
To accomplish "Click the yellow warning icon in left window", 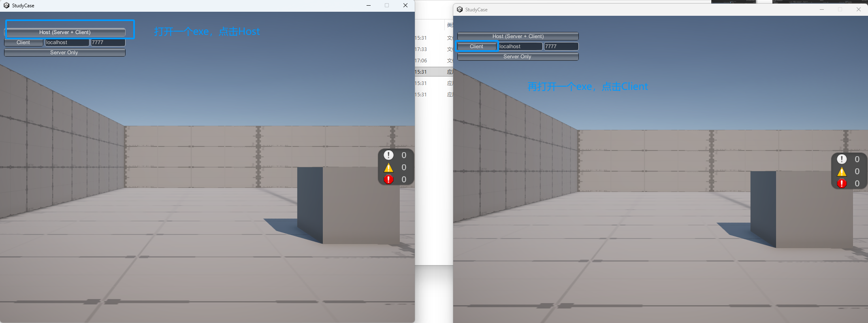I will [x=388, y=168].
